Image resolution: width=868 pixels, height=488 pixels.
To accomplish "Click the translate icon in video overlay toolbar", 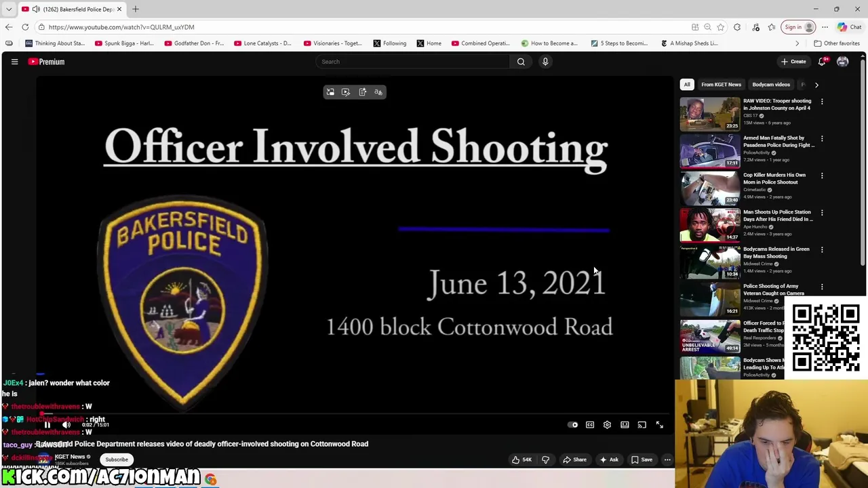I will tap(378, 92).
